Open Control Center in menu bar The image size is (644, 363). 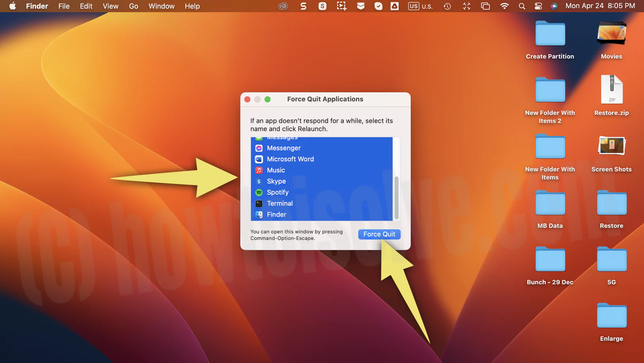point(538,6)
